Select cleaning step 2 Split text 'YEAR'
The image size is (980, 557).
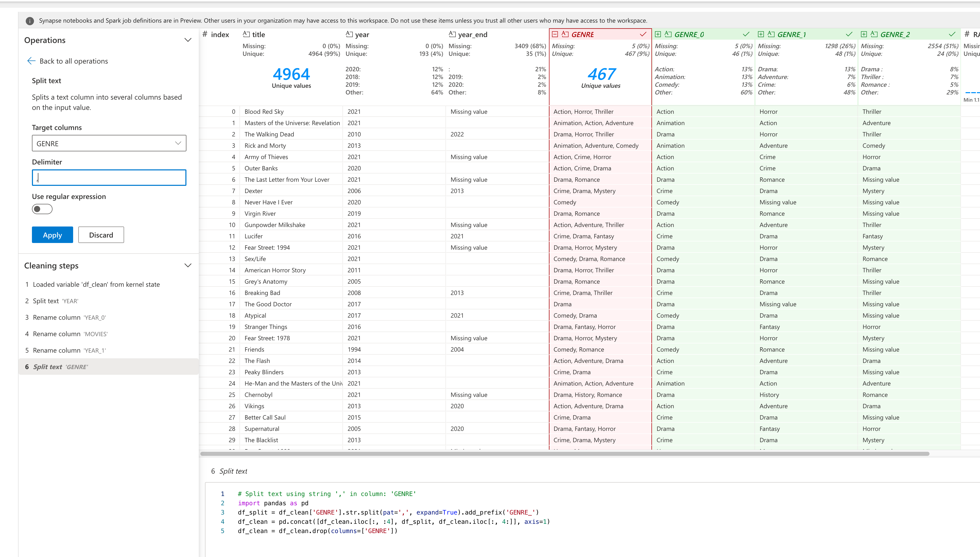tap(55, 301)
